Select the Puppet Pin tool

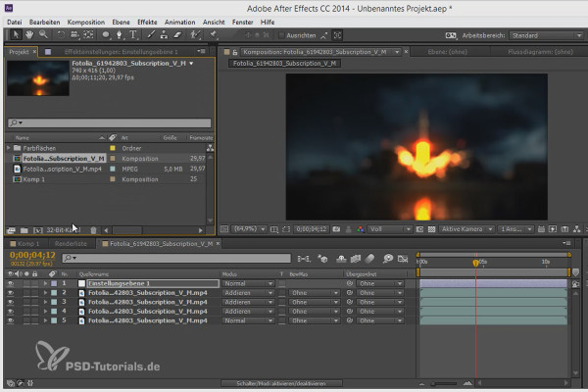tap(213, 35)
